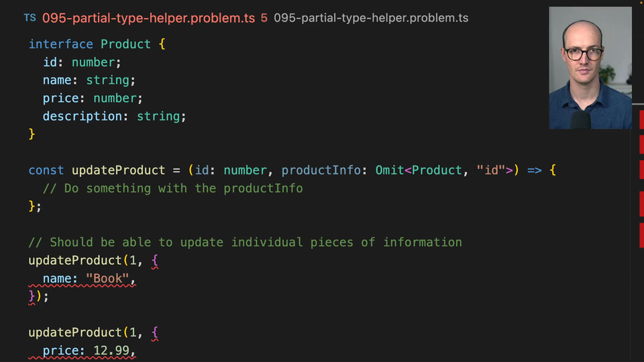This screenshot has width=644, height=362.
Task: Place cursor on the description property line
Action: (114, 116)
